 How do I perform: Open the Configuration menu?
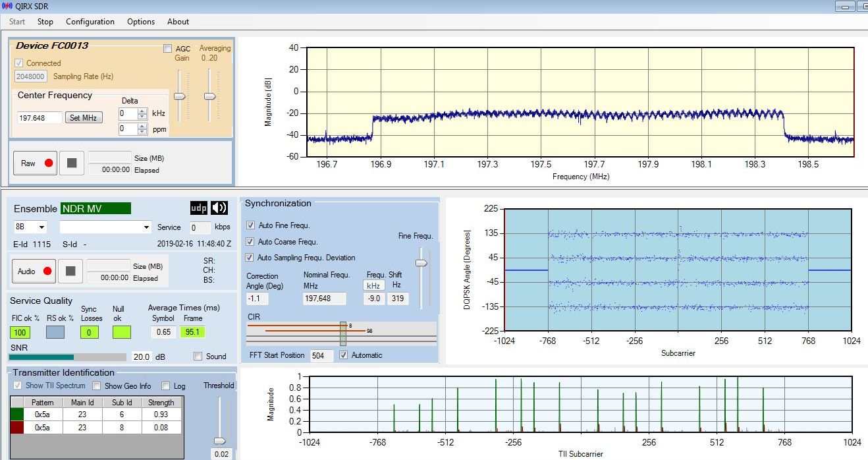point(90,22)
